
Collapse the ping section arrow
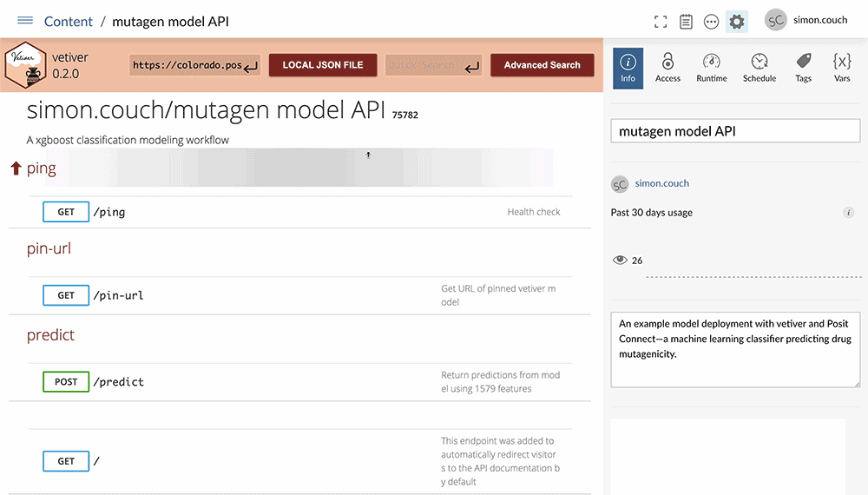point(16,168)
